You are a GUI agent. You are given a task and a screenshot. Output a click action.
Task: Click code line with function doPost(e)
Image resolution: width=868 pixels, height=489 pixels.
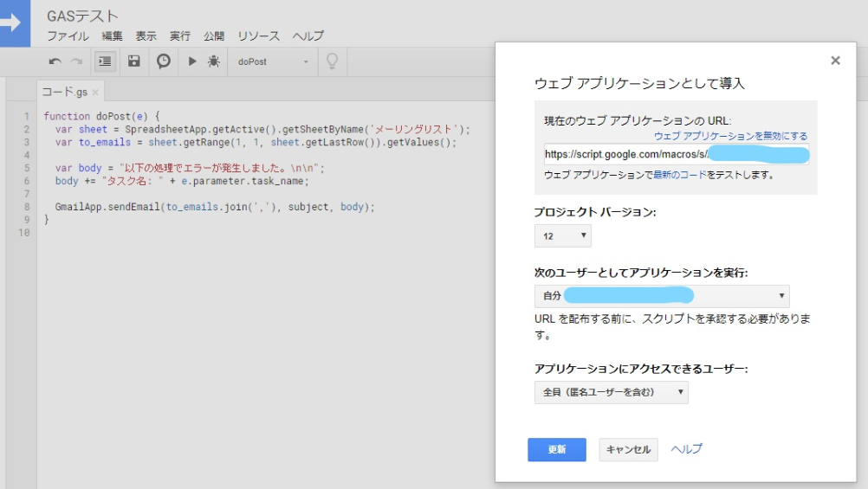[x=102, y=116]
